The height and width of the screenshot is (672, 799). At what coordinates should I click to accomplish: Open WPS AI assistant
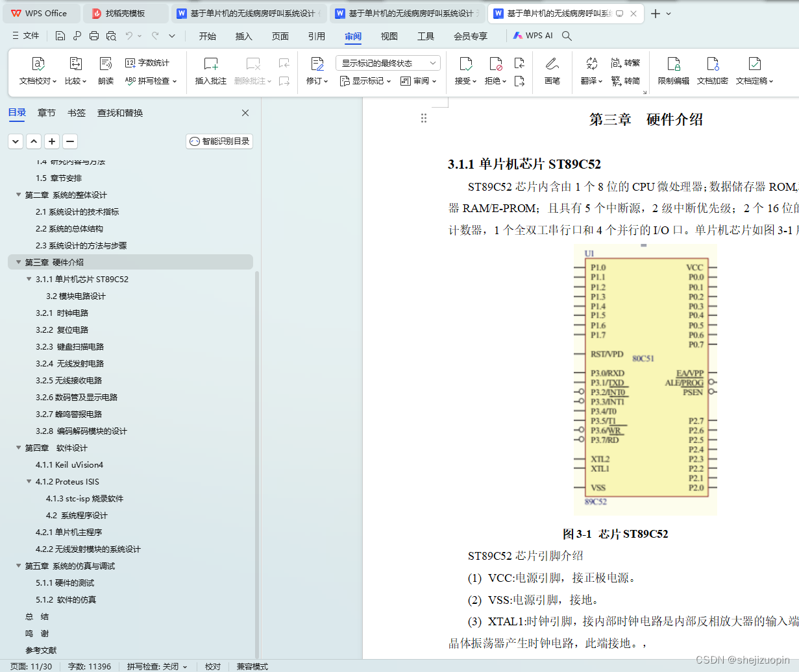(x=533, y=36)
